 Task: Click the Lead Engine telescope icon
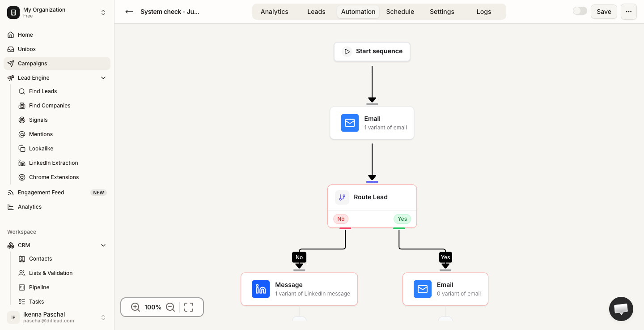click(11, 78)
